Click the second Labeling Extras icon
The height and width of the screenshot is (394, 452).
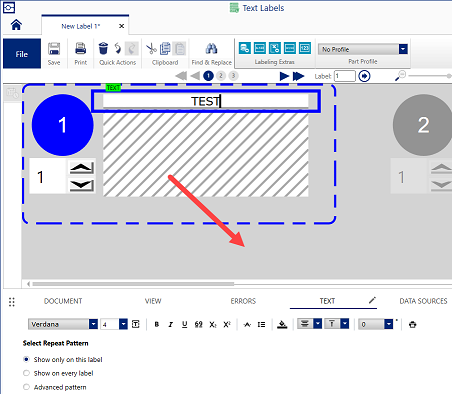260,48
